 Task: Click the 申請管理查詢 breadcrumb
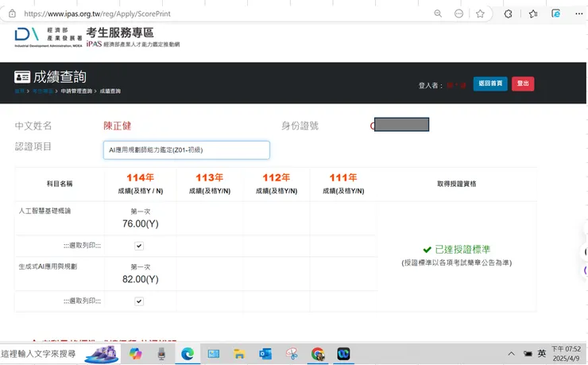pyautogui.click(x=76, y=91)
